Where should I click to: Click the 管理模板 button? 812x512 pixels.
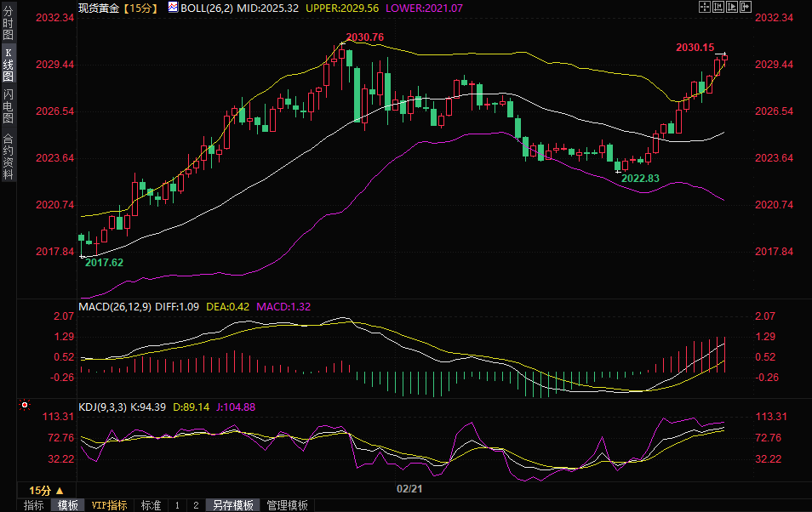(287, 505)
